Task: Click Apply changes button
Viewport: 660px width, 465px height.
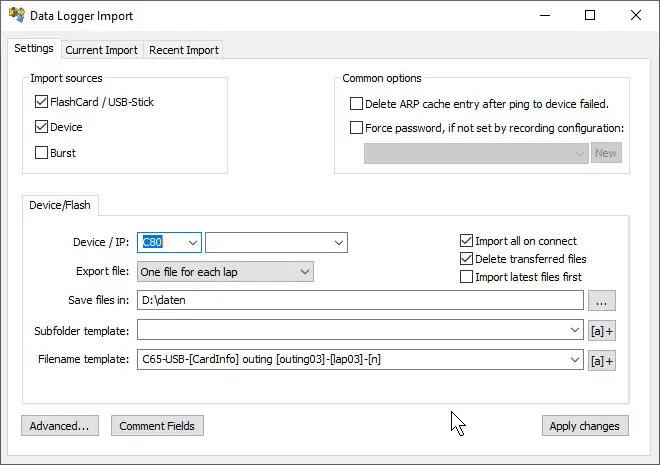Action: 585,426
